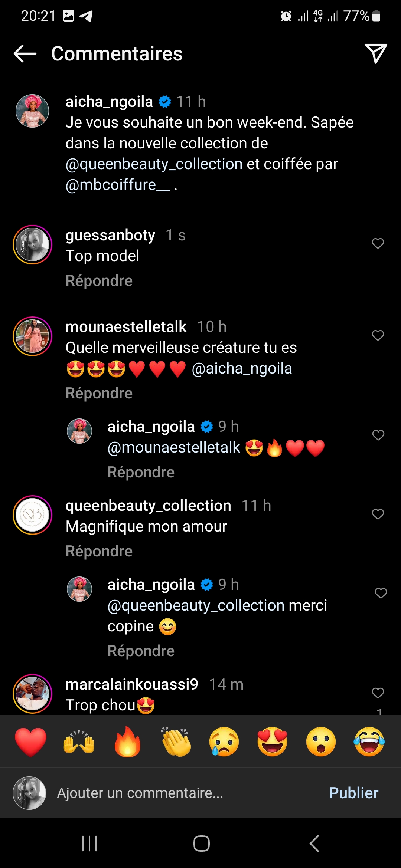Like marcalainkouassi9's "Trop chou" comment
401x868 pixels.
point(378,693)
